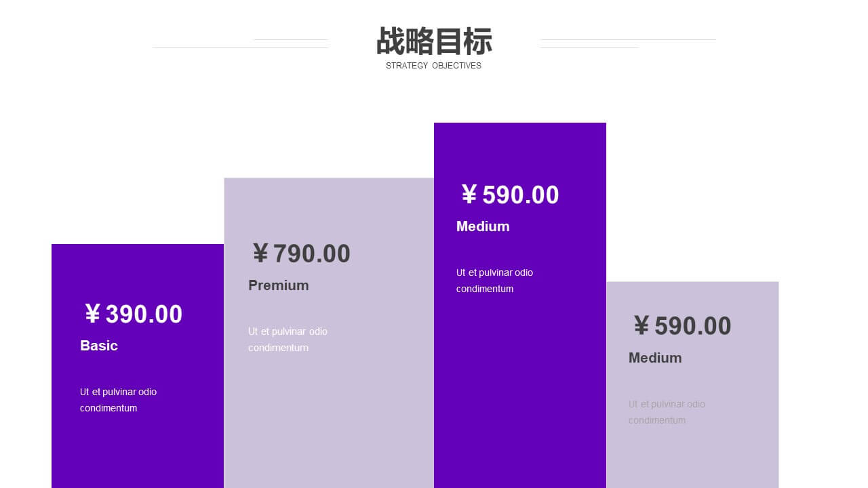Click the ¥390.00 price text
The image size is (868, 488).
(134, 314)
